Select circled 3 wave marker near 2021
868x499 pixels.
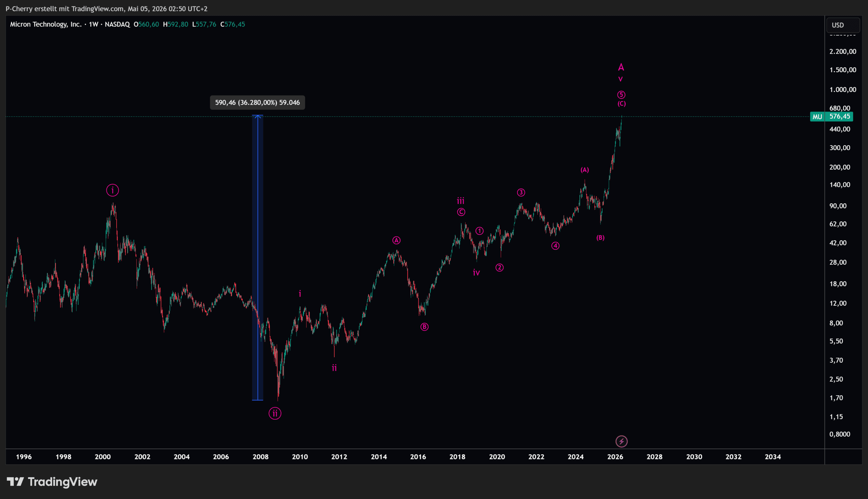pyautogui.click(x=521, y=192)
